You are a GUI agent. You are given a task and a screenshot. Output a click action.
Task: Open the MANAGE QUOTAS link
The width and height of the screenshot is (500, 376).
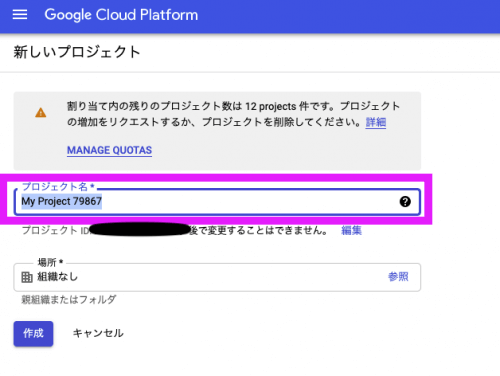tap(109, 150)
